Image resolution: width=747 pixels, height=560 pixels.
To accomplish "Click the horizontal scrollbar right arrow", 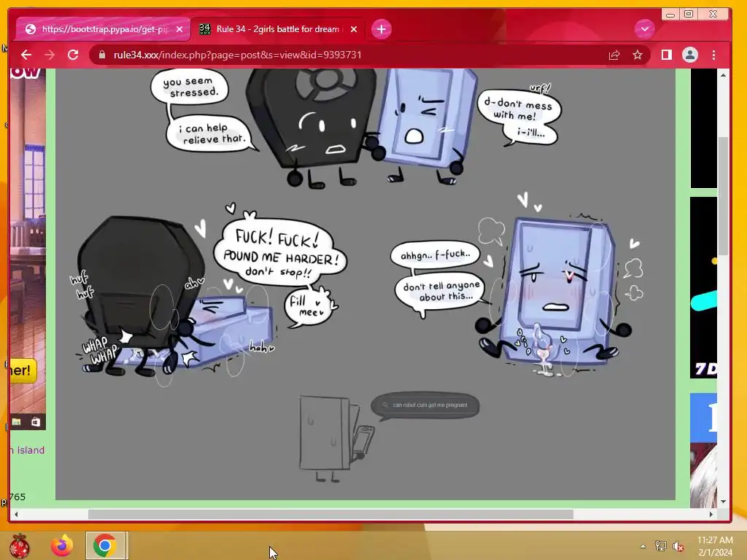I will click(x=711, y=514).
